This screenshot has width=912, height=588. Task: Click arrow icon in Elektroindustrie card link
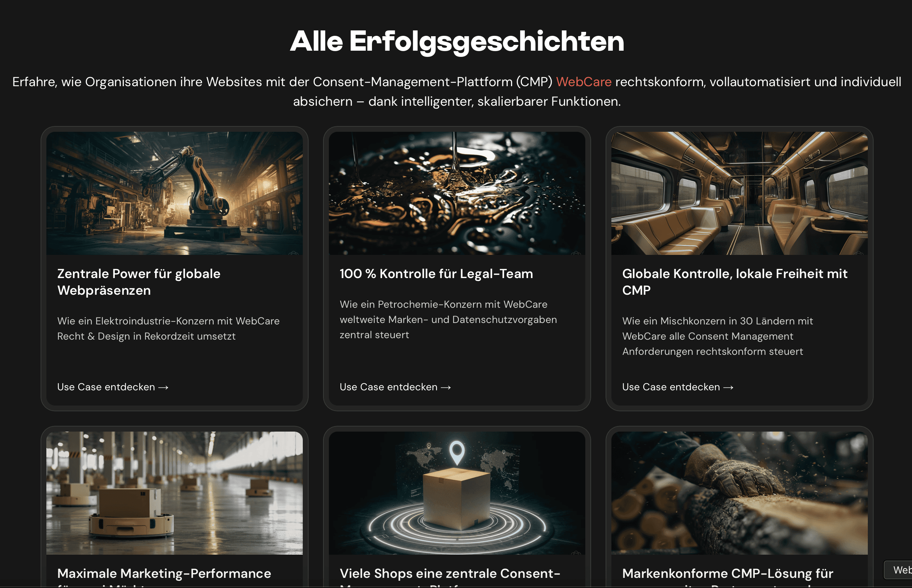pos(163,387)
